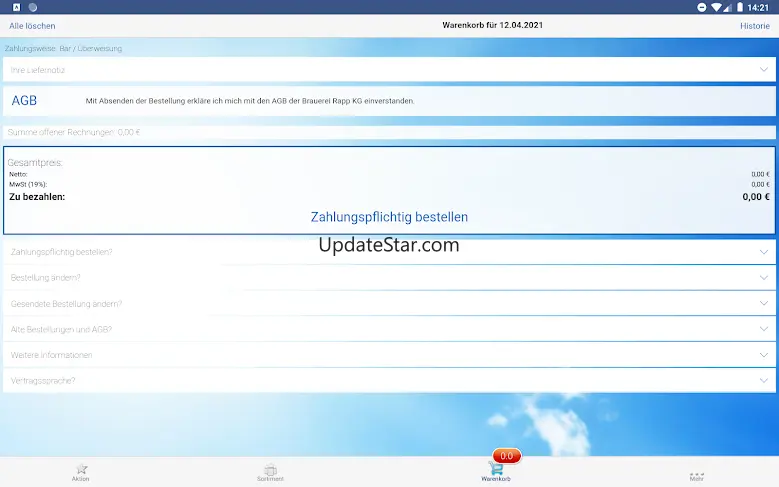Viewport: 779px width, 487px height.
Task: Expand Weitere Informationen section
Action: [x=389, y=355]
